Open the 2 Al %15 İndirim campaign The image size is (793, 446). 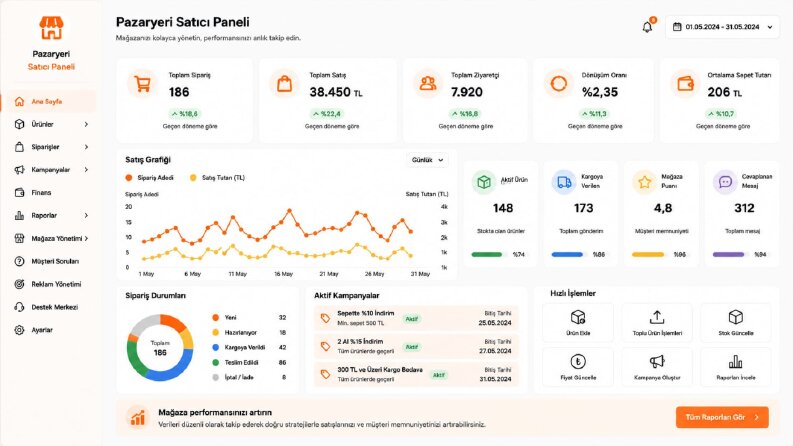click(x=416, y=346)
